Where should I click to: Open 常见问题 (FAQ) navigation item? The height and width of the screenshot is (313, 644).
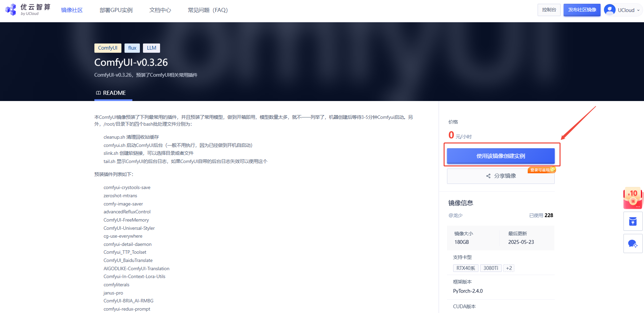pos(208,10)
